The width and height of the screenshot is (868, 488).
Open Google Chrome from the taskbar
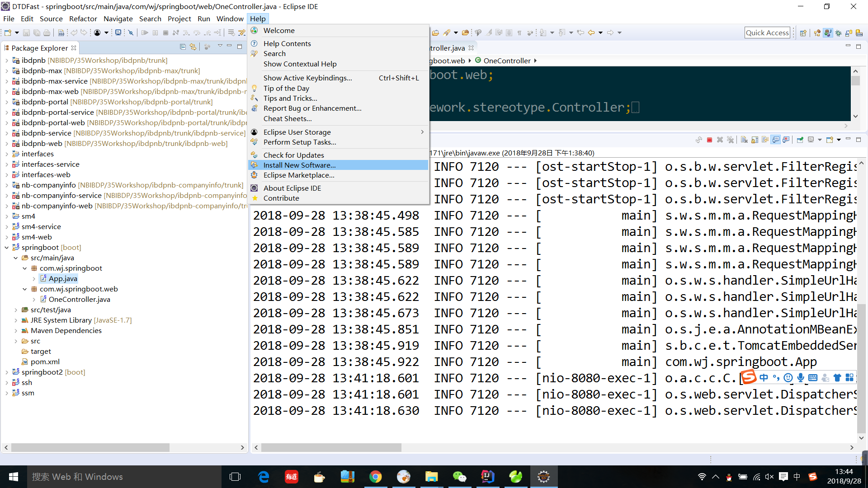click(375, 477)
